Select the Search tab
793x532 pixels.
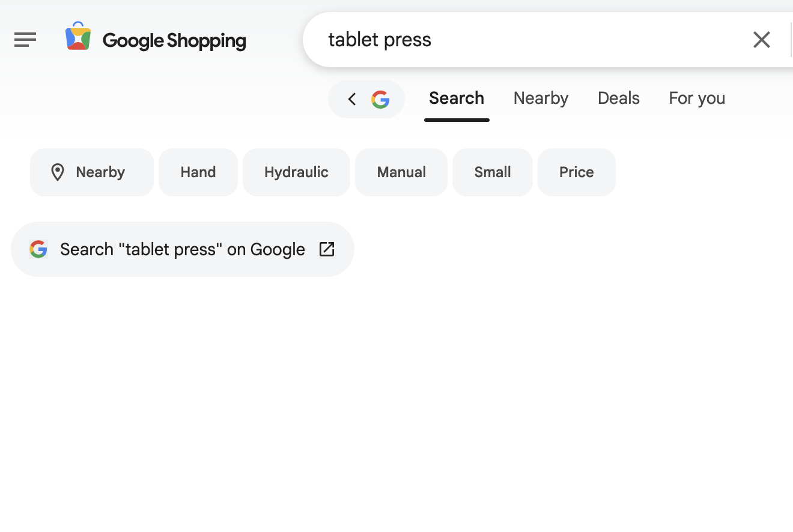(457, 98)
